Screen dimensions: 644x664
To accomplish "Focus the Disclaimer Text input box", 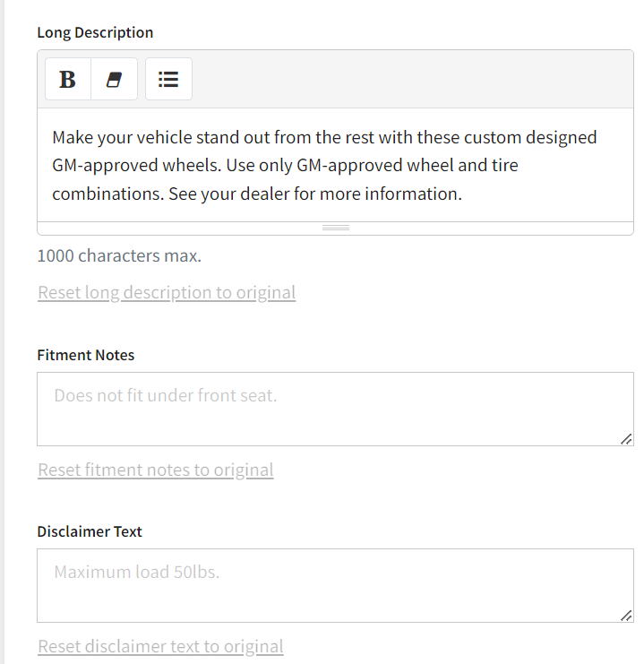I will point(335,586).
